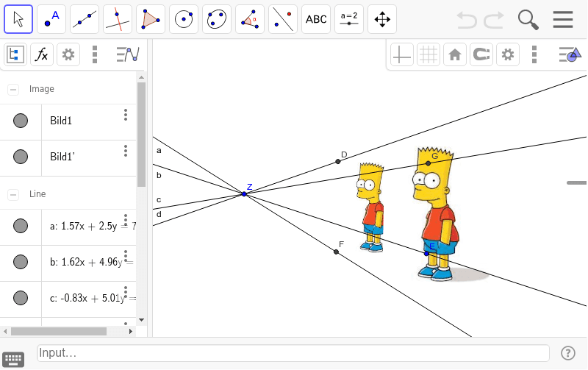Click the Algebra horizontal scrollbar thumb
This screenshot has width=588, height=370.
pyautogui.click(x=59, y=331)
